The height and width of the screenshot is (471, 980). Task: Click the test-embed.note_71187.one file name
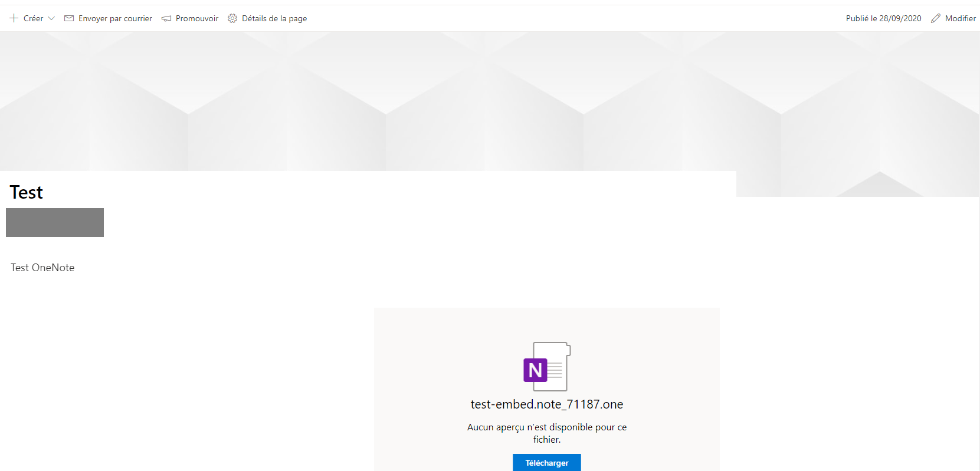click(547, 404)
